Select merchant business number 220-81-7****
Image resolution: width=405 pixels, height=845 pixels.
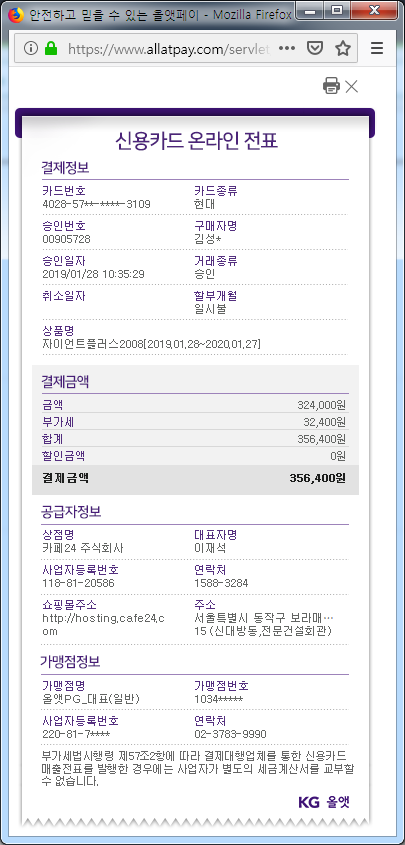[76, 735]
